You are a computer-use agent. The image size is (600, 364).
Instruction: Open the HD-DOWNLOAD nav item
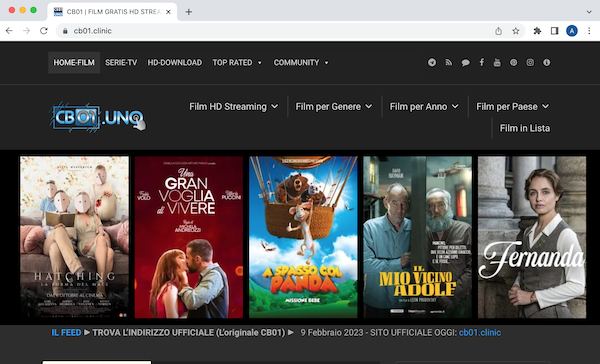[x=174, y=63]
